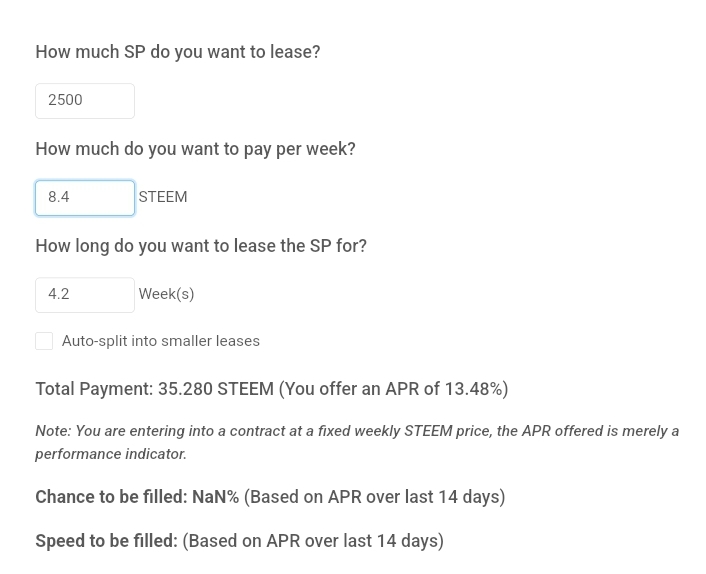The image size is (706, 574).
Task: Click the 'performance indicator.' note line
Action: point(111,454)
